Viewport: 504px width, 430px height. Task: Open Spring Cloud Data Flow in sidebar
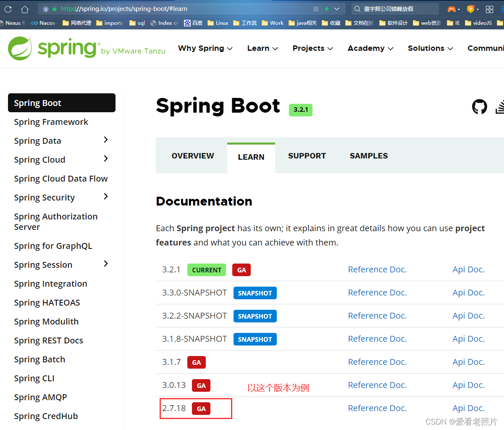pos(61,179)
